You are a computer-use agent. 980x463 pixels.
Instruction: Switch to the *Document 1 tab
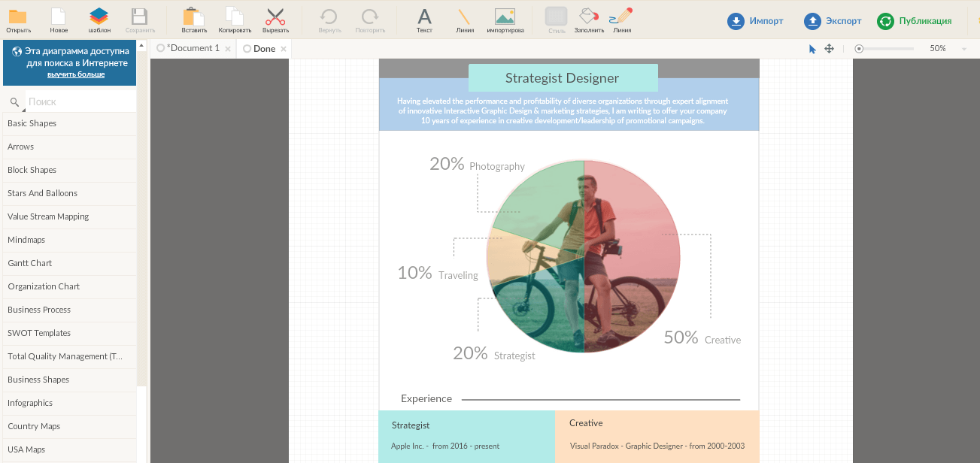tap(194, 49)
